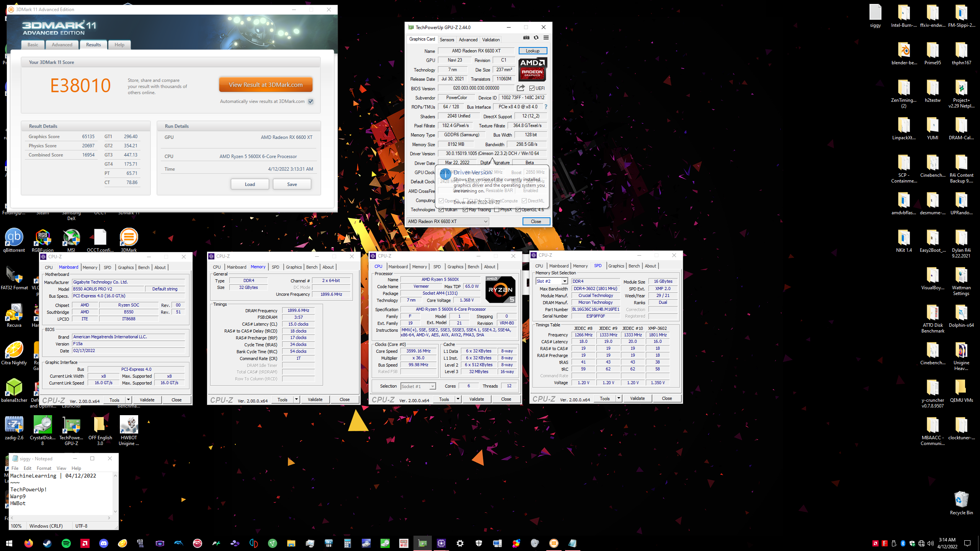Toggle the OpenGL 4.6 checkbox
The width and height of the screenshot is (980, 551).
tap(518, 210)
